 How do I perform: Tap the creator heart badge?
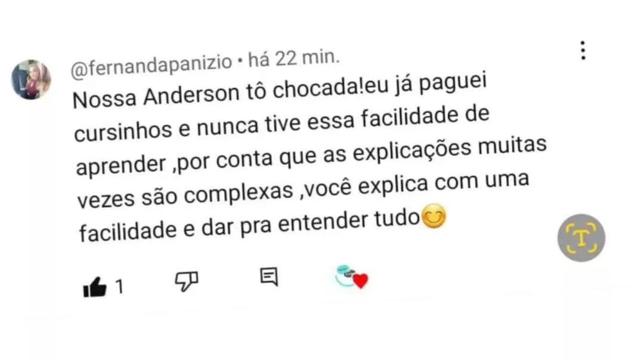point(352,277)
